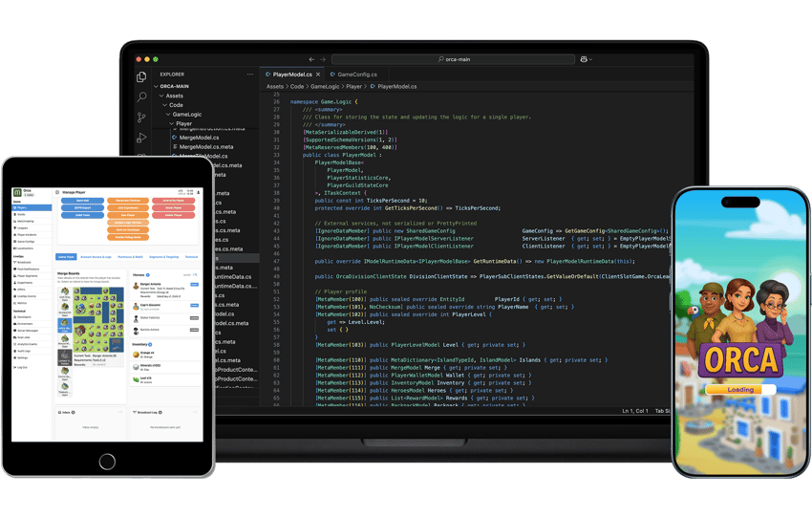Collapse the ORCA-MAIN root folder
This screenshot has width=812, height=517.
[160, 85]
